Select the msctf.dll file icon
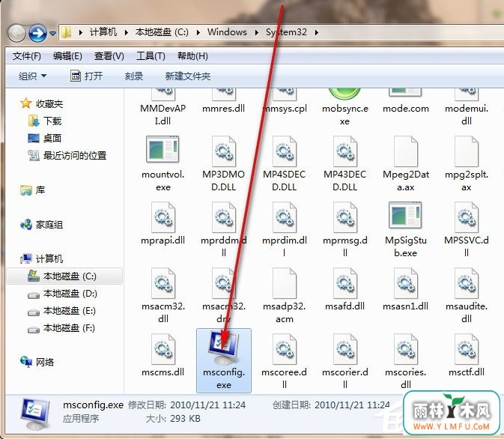 click(x=467, y=349)
